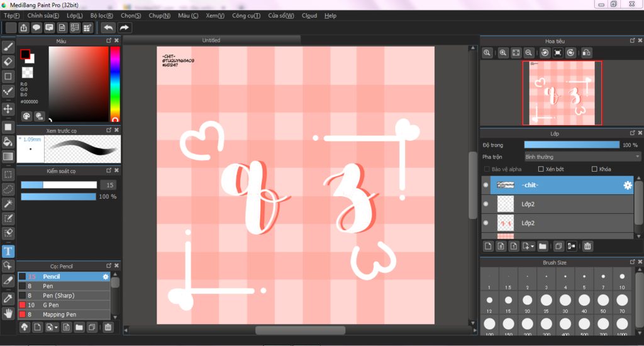
Task: Select the Eraser tool
Action: (8, 62)
